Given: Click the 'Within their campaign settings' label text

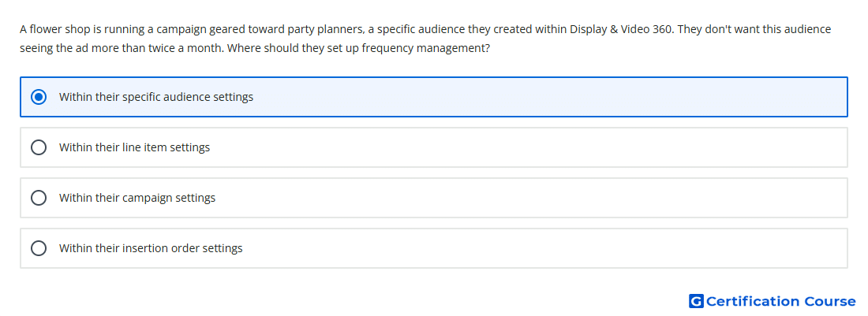Looking at the screenshot, I should point(137,198).
